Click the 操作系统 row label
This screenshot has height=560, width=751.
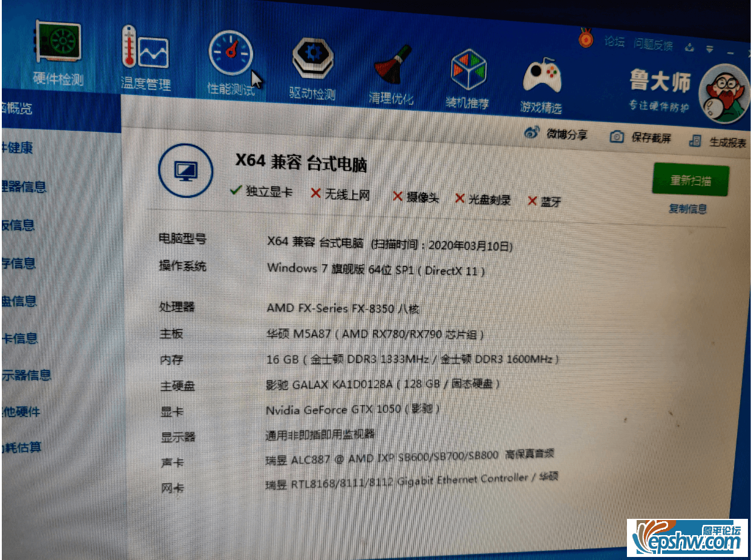[x=182, y=266]
